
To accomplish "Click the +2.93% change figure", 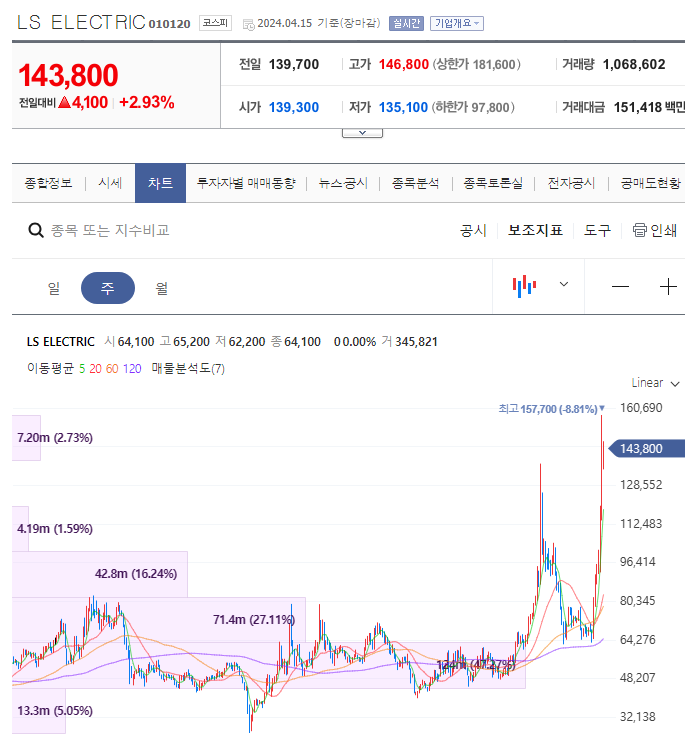I will coord(147,102).
